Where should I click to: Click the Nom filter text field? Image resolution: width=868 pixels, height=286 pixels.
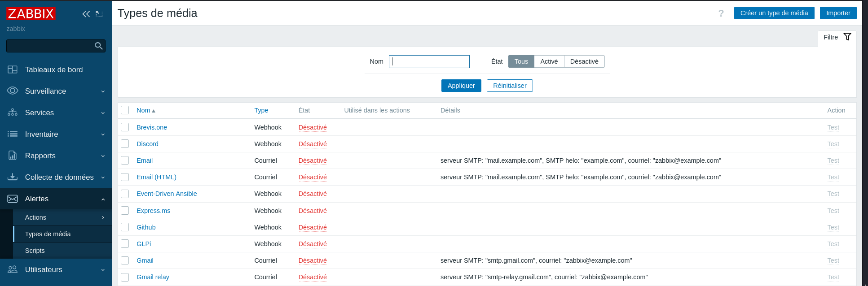[x=429, y=61]
